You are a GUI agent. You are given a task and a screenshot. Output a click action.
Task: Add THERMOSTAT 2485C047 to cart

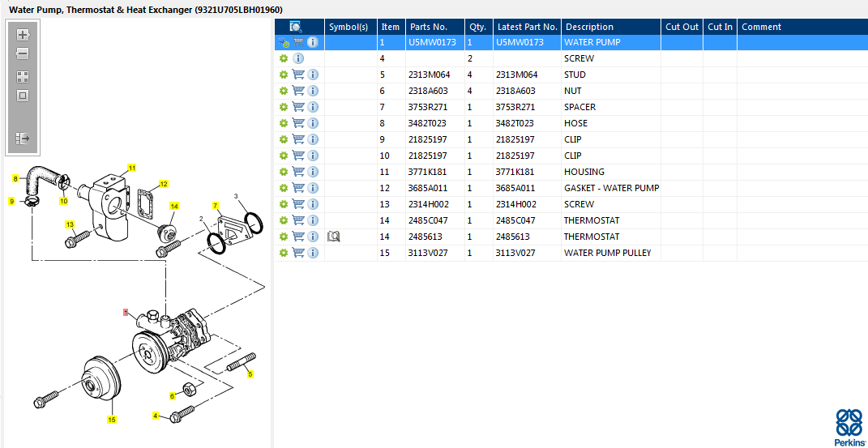tap(298, 220)
